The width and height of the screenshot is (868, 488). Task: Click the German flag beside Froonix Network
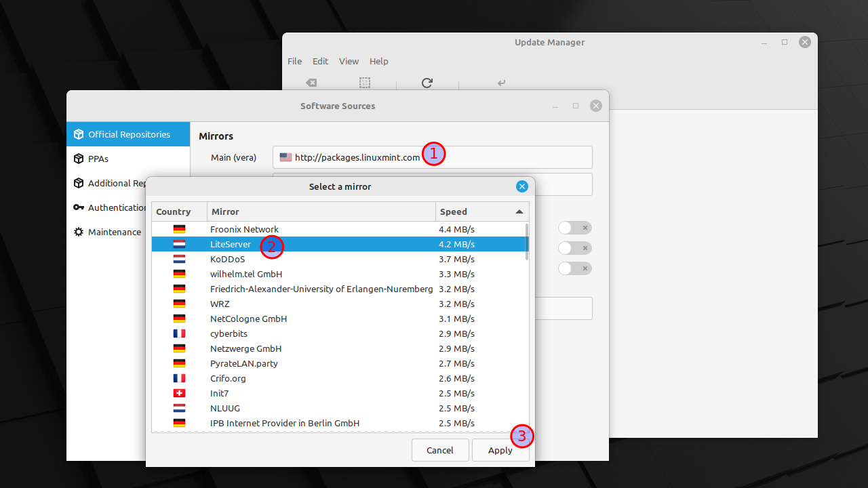(179, 229)
